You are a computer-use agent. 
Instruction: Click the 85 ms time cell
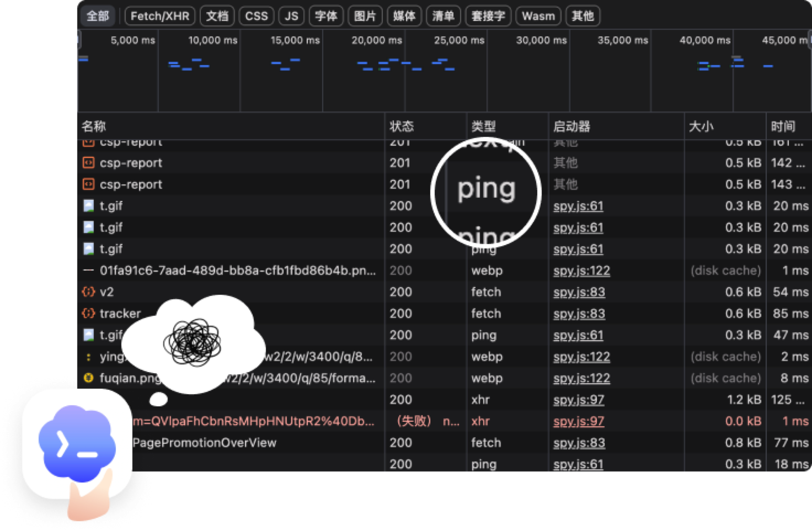pyautogui.click(x=790, y=314)
